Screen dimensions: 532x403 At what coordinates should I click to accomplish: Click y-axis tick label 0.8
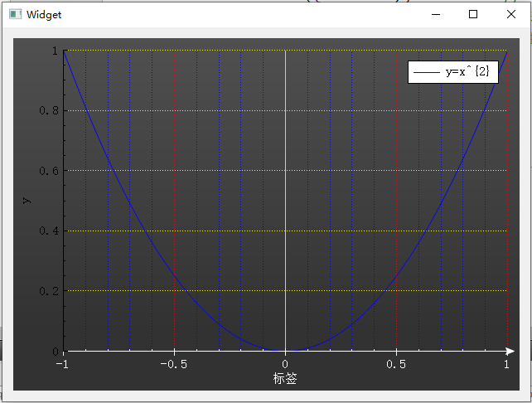49,110
